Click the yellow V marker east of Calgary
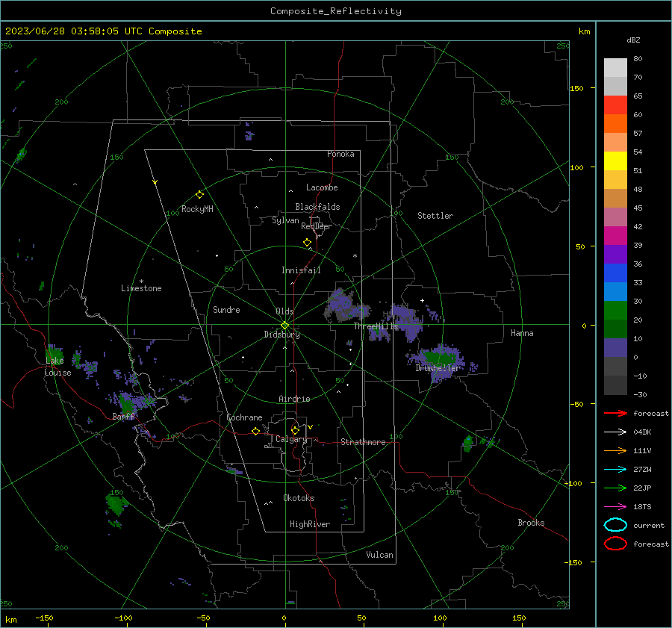This screenshot has width=672, height=628. point(311,427)
